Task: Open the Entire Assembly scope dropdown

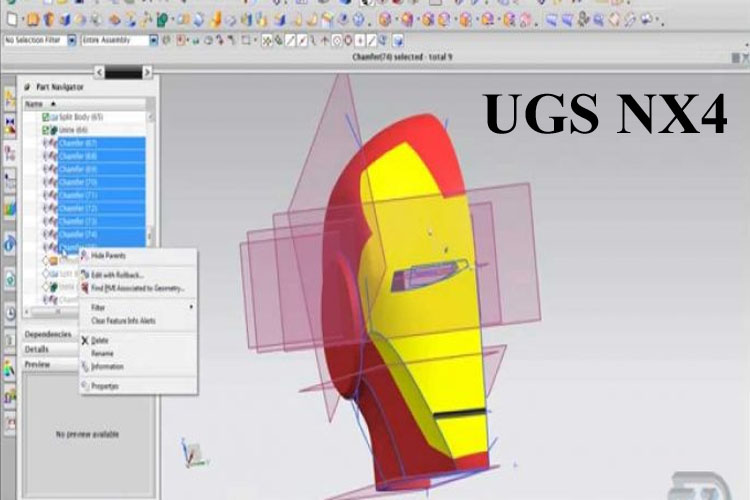Action: [154, 41]
